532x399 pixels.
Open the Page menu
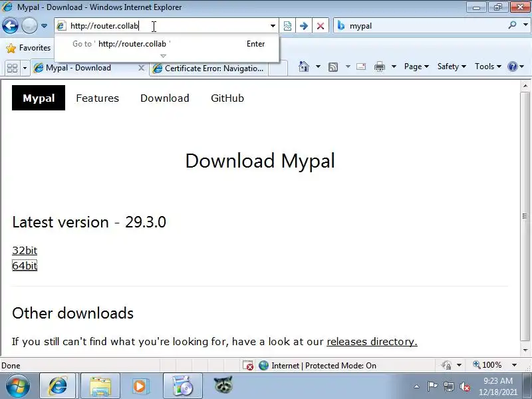coord(416,66)
